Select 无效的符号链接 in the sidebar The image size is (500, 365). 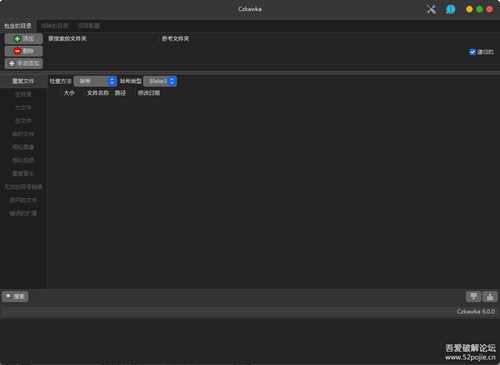pyautogui.click(x=23, y=187)
